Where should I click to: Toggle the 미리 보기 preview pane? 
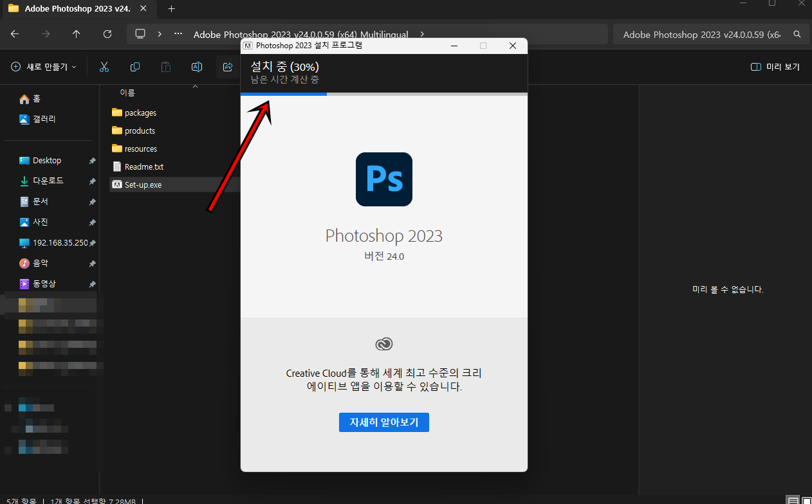[x=775, y=67]
